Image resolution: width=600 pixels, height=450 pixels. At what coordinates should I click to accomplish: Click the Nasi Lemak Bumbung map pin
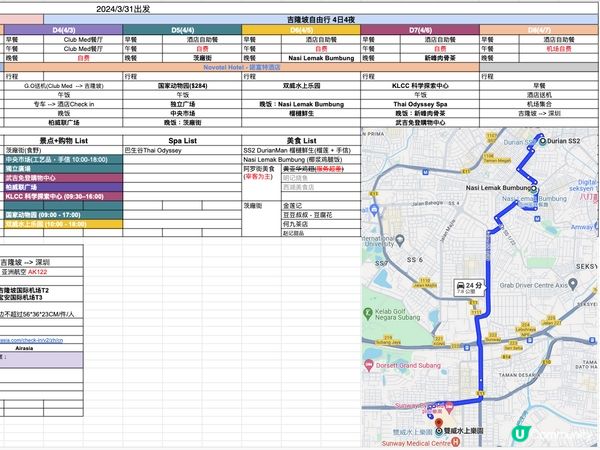[x=535, y=187]
